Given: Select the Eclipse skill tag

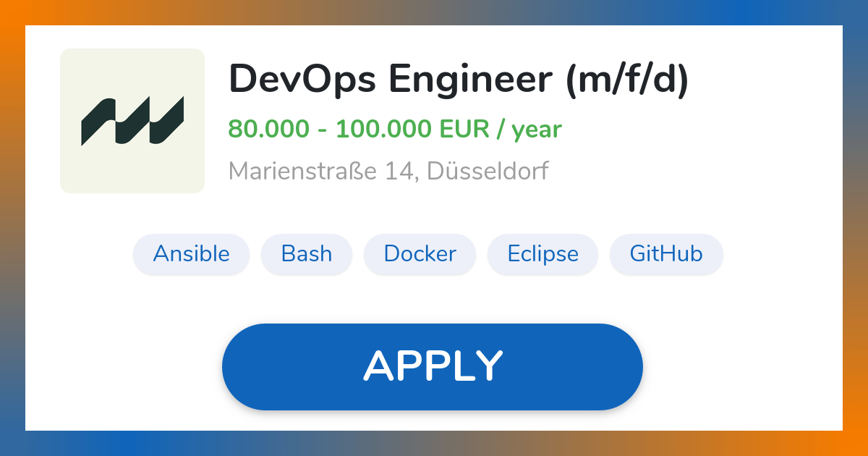Looking at the screenshot, I should tap(542, 254).
